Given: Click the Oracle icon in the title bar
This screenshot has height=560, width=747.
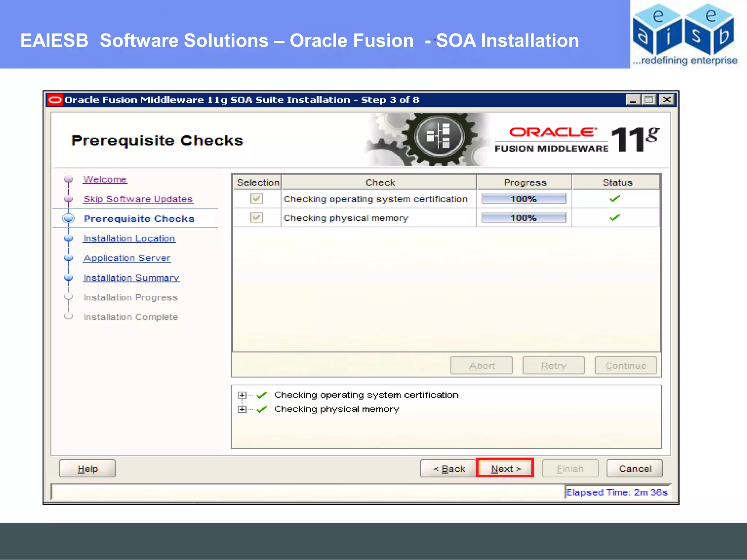Looking at the screenshot, I should tap(55, 100).
